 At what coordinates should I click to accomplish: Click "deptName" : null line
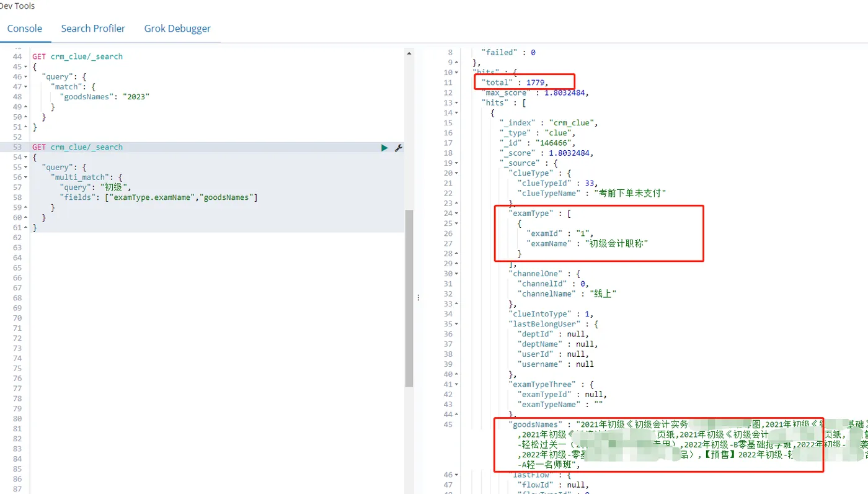[557, 344]
